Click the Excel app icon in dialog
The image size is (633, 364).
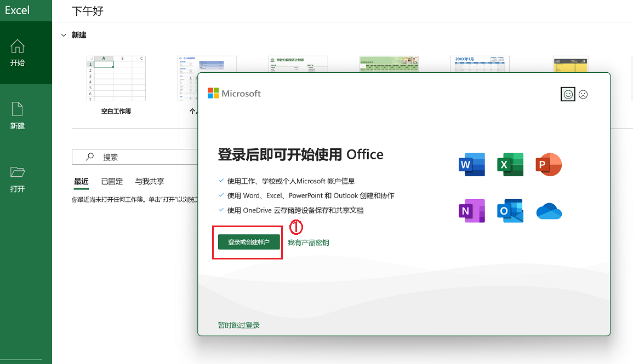click(x=510, y=164)
